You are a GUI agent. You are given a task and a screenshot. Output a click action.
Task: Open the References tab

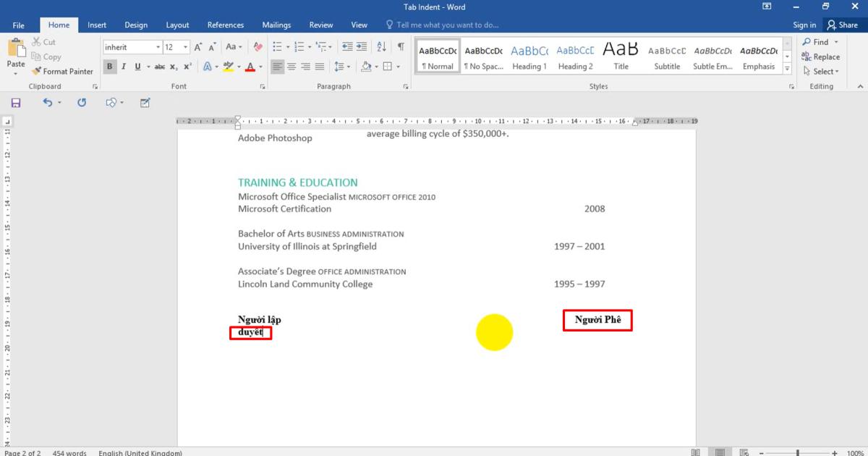[x=226, y=25]
